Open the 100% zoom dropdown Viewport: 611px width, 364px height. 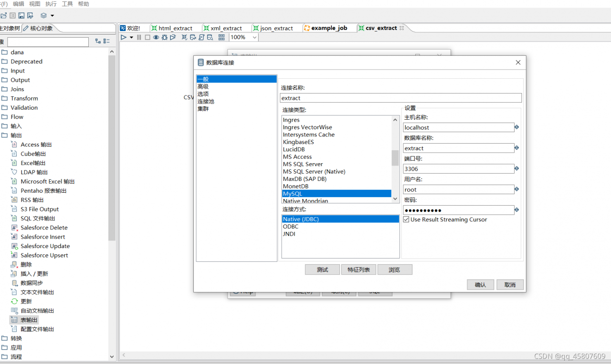(x=254, y=37)
